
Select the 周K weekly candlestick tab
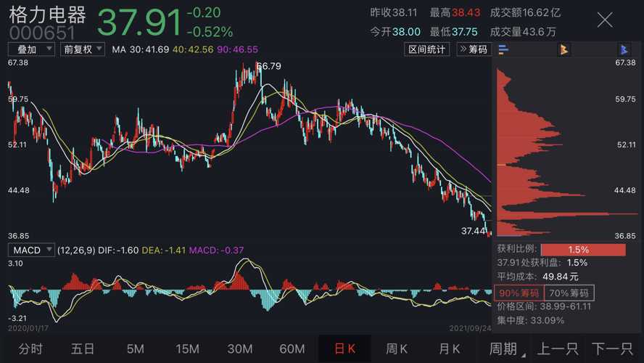397,349
